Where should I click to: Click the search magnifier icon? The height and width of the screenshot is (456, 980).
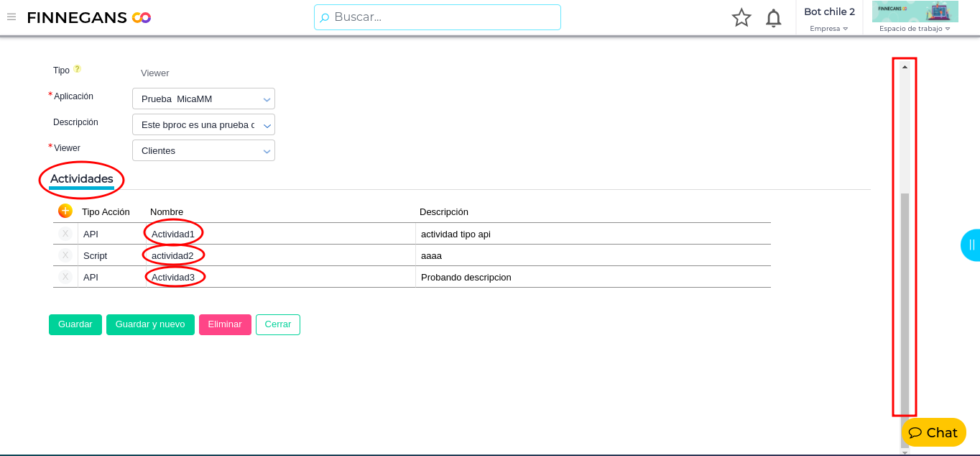point(325,17)
